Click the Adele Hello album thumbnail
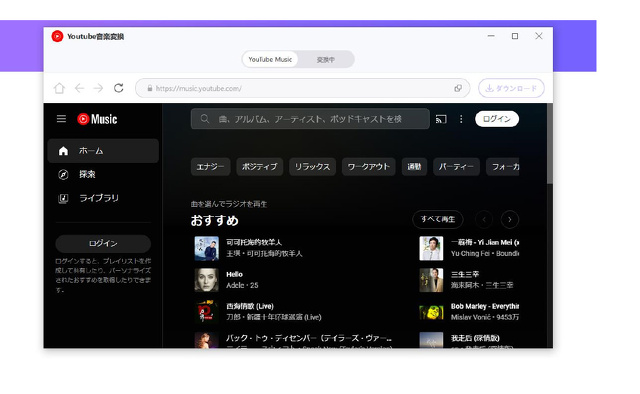The height and width of the screenshot is (394, 640). (x=207, y=280)
